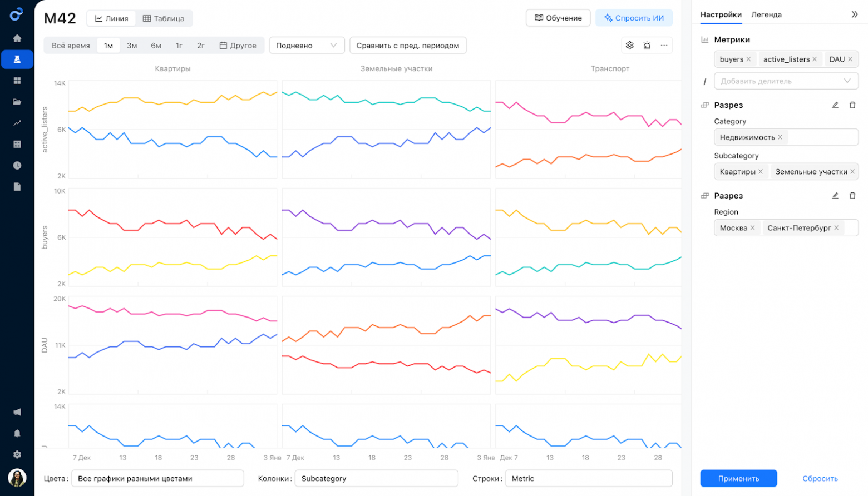Edit the Region breakdown with pencil icon

(x=835, y=196)
